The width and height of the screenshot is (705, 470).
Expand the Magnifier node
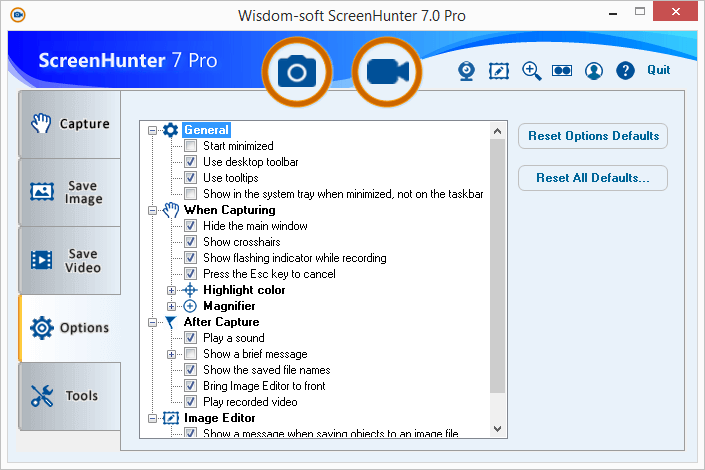pyautogui.click(x=171, y=306)
